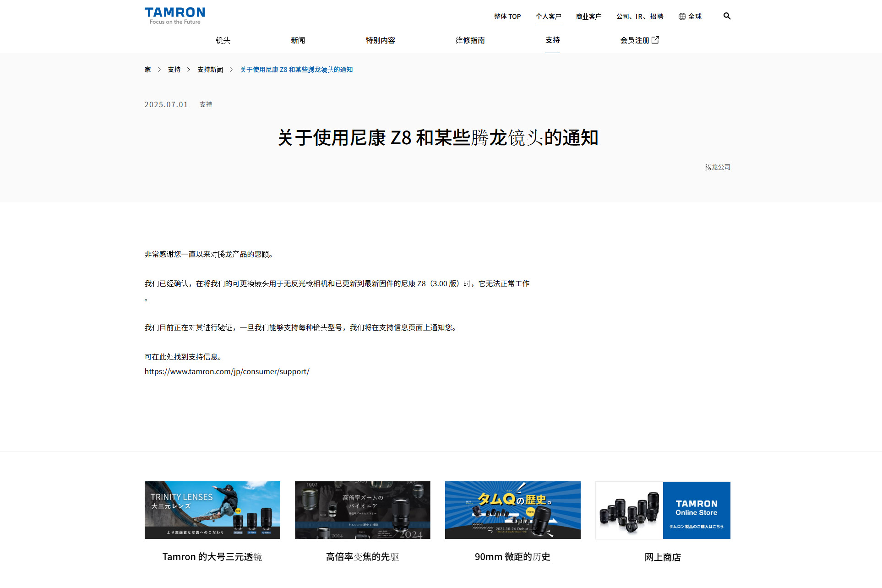
Task: Open the search magnifier icon
Action: tap(727, 16)
